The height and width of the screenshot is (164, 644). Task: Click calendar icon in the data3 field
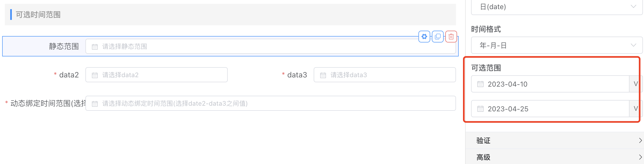(323, 75)
